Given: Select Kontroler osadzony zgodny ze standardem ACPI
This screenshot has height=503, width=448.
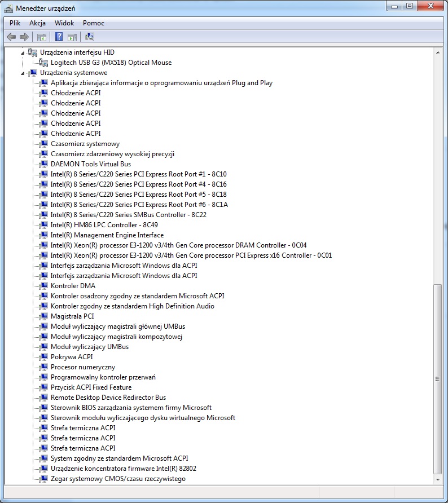Looking at the screenshot, I should coord(137,296).
